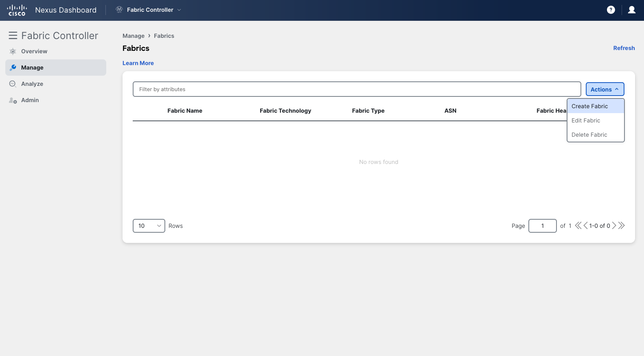Click the Fabric Controller service icon in header
This screenshot has height=356, width=644.
pos(119,10)
